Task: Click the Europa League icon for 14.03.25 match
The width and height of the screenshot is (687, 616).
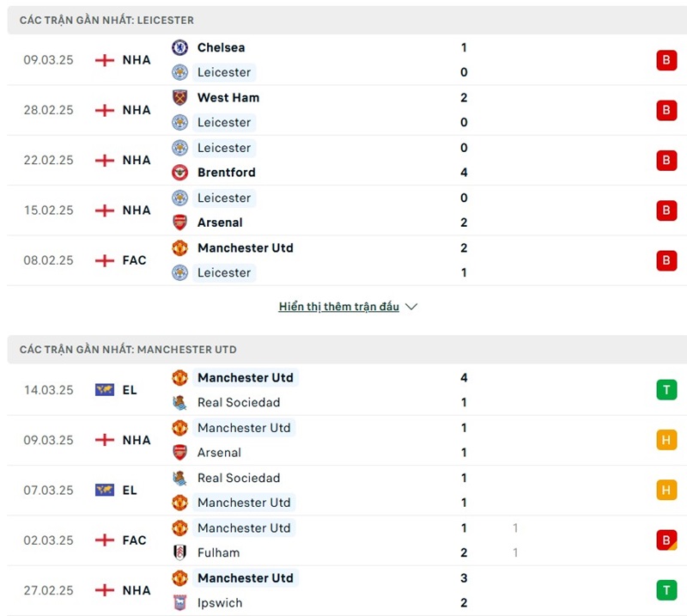Action: pos(105,390)
